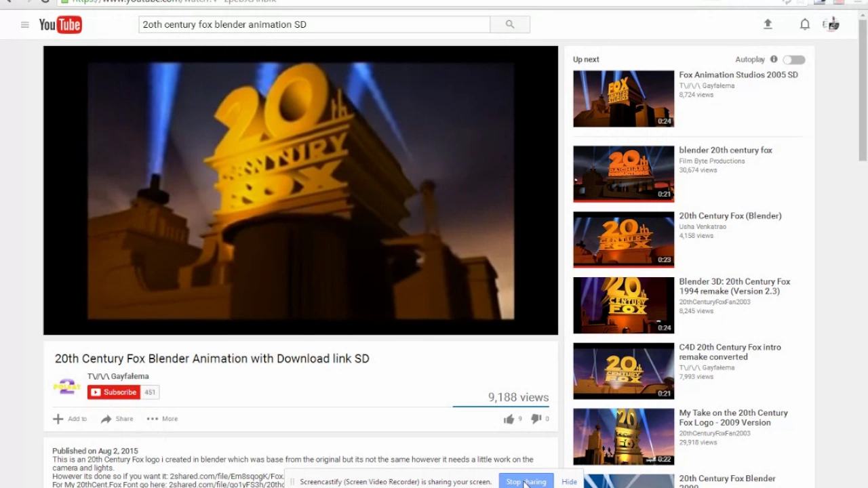Click the 29,918 views text

698,443
